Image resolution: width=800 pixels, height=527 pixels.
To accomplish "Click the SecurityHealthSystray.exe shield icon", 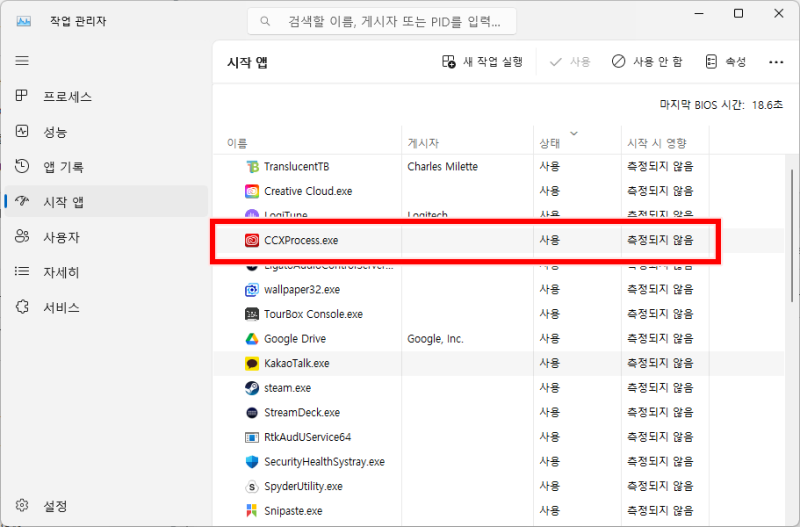I will point(252,462).
